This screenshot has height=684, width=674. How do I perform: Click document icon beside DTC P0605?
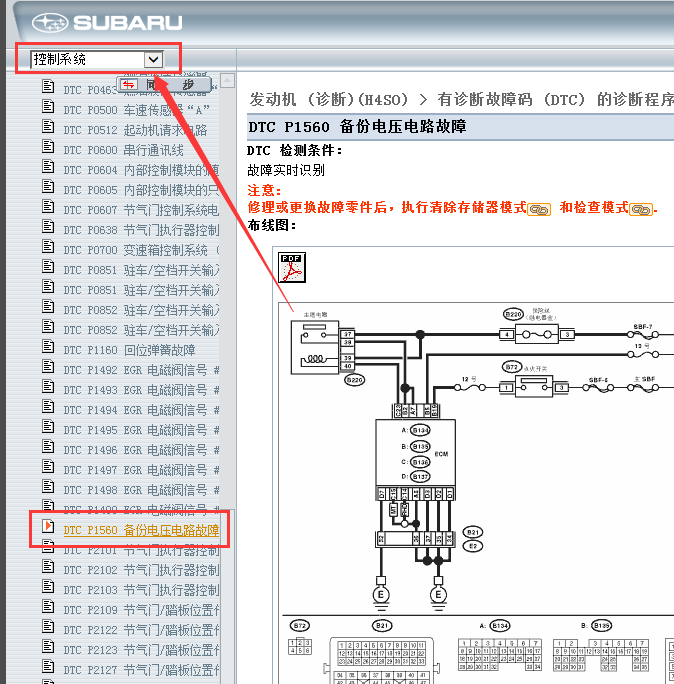tap(48, 187)
